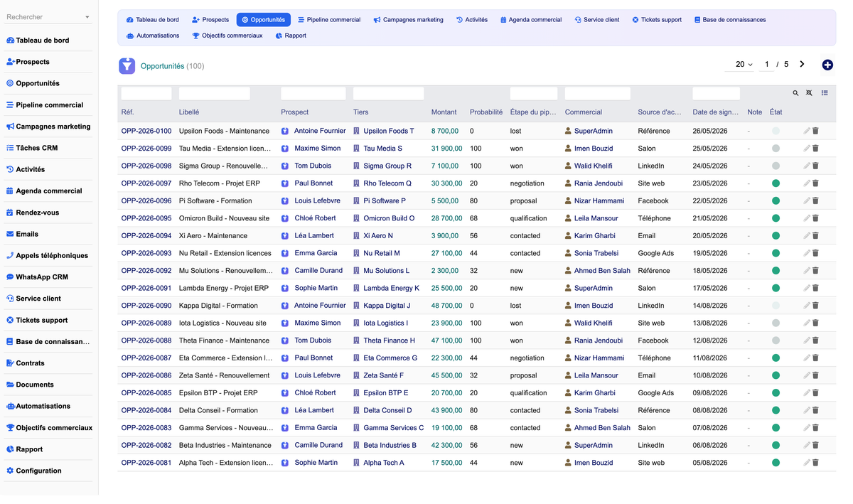Clear filters with the crossed magnifier icon
The height and width of the screenshot is (504, 853).
pyautogui.click(x=809, y=93)
